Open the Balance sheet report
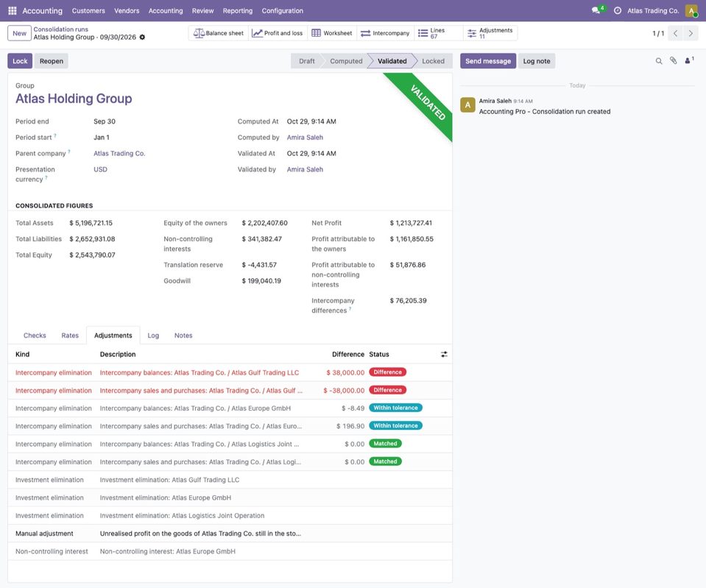This screenshot has width=706, height=588. point(219,33)
